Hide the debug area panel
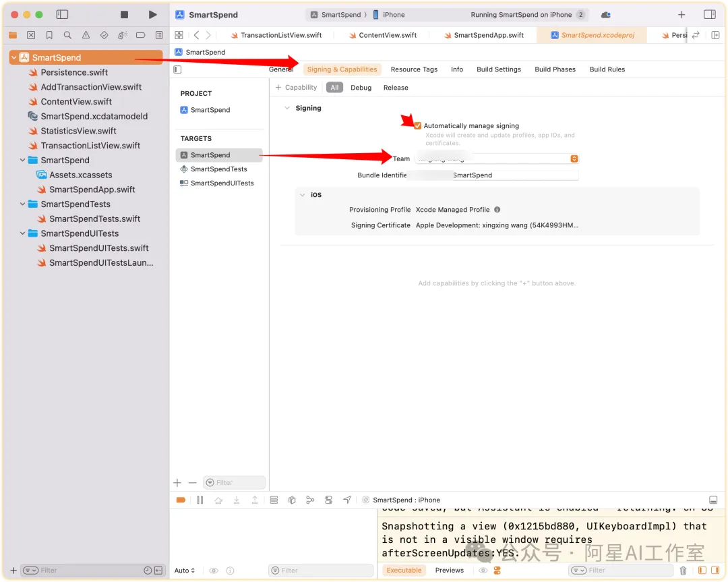The height and width of the screenshot is (582, 728). click(x=713, y=500)
